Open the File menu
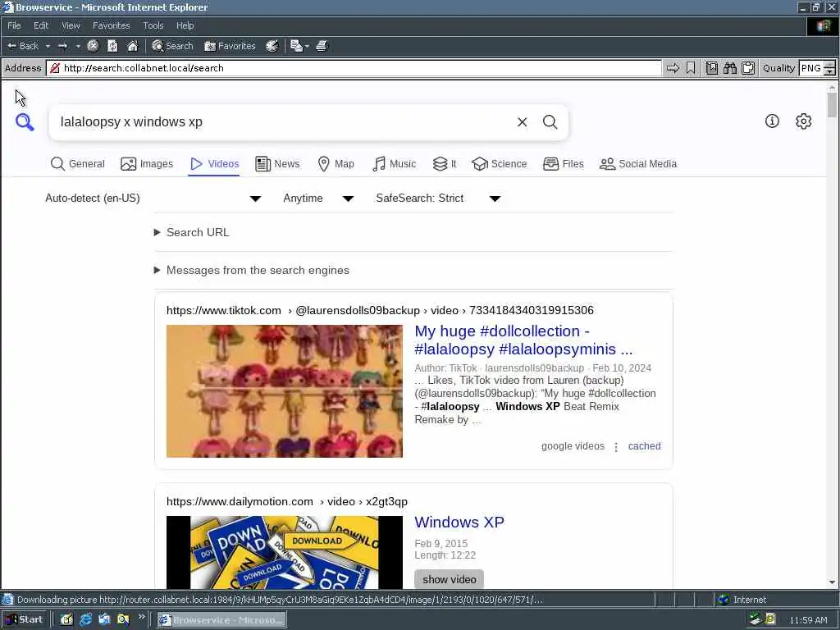This screenshot has width=840, height=630. coord(14,25)
